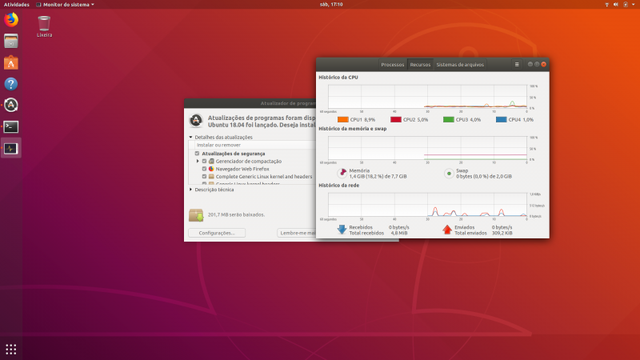Viewport: 640px width, 360px height.
Task: Change the blue CPU4 color swatch
Action: click(501, 120)
